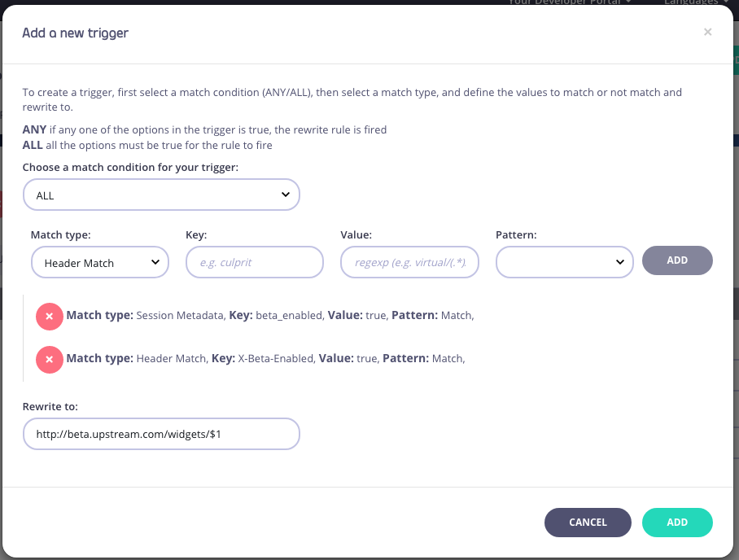Click CANCEL to discard the trigger
739x560 pixels.
pyautogui.click(x=588, y=522)
